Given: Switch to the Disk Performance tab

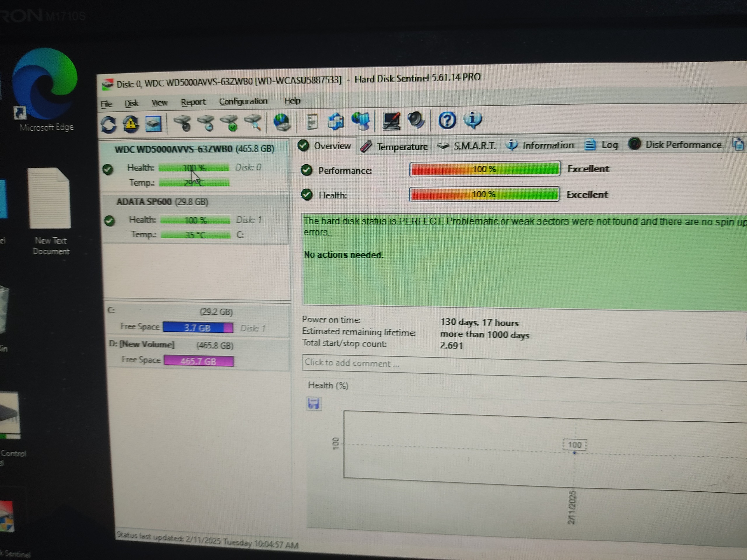Looking at the screenshot, I should (x=675, y=144).
